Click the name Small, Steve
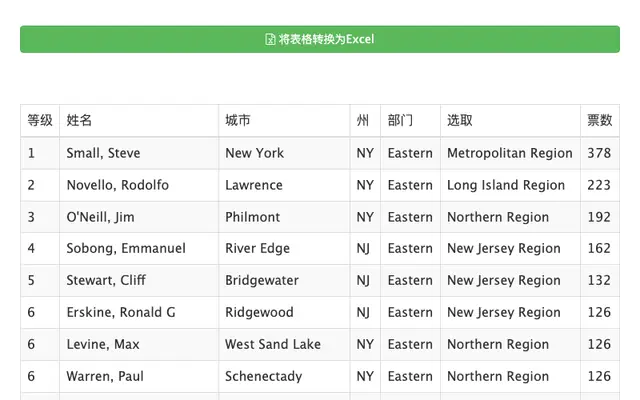The image size is (640, 400). 103,153
